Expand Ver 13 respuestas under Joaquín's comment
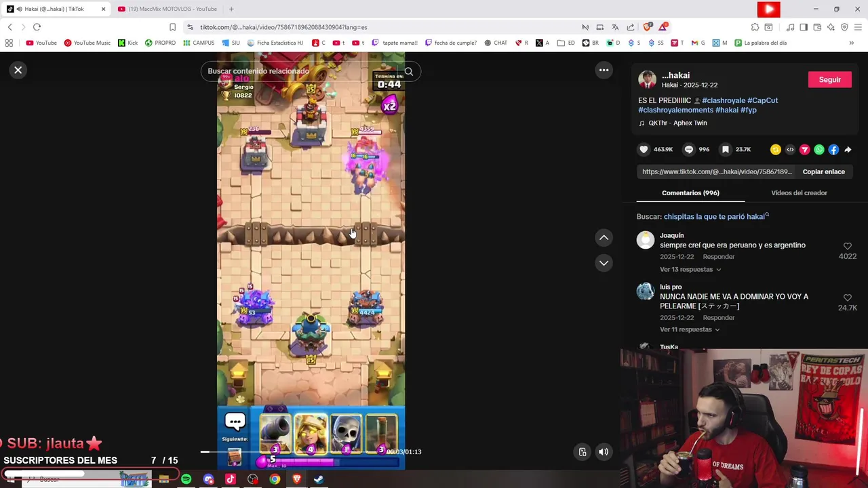The image size is (868, 488). (x=690, y=269)
